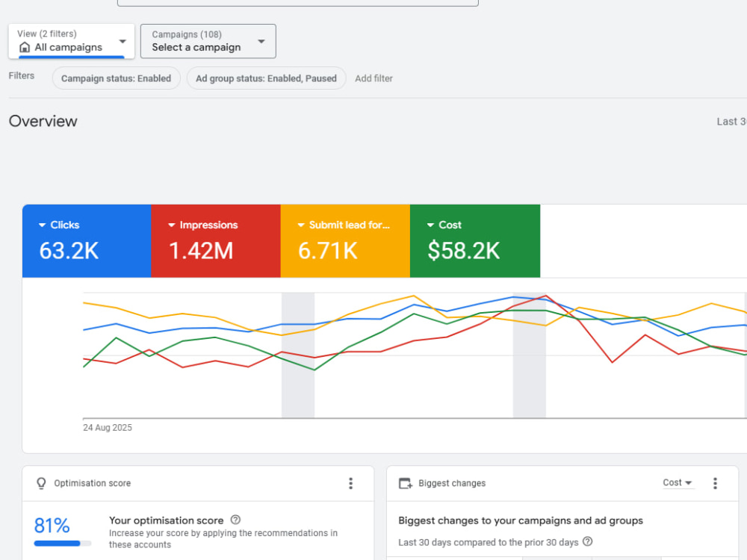
Task: Select the blue 63.2K clicks scorecard
Action: click(87, 241)
